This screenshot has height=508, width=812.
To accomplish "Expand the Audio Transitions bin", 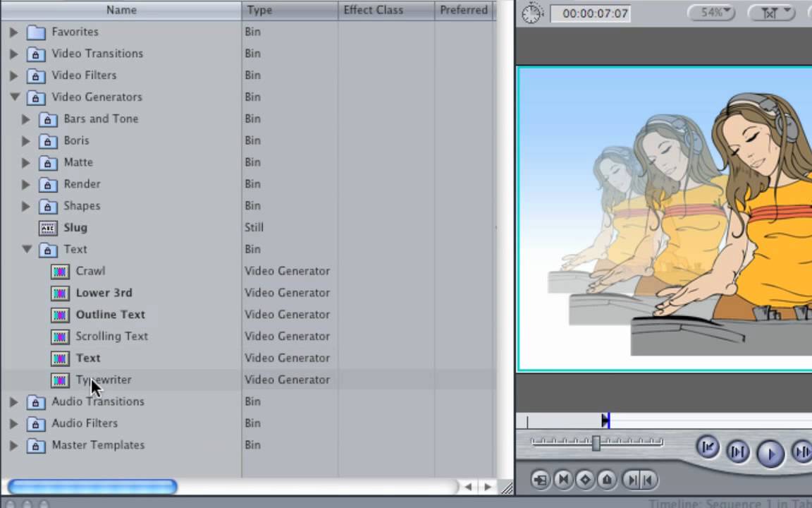I will (x=14, y=402).
